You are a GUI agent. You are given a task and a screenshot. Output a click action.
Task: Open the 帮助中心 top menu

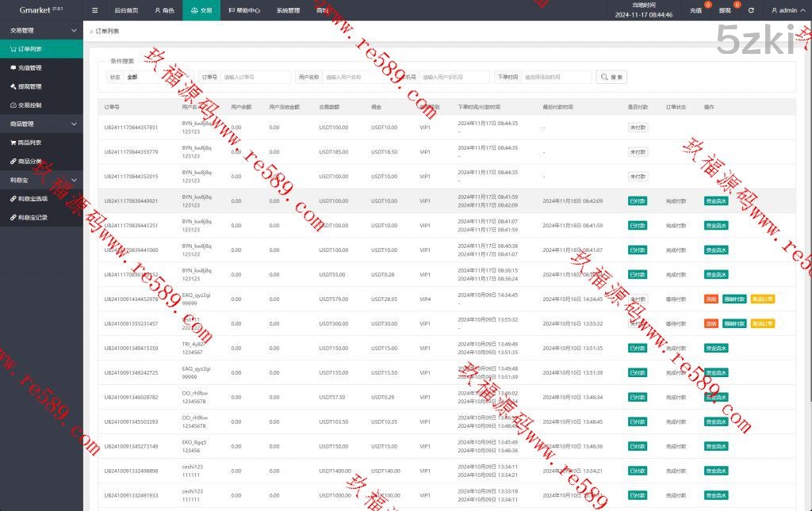pos(243,10)
